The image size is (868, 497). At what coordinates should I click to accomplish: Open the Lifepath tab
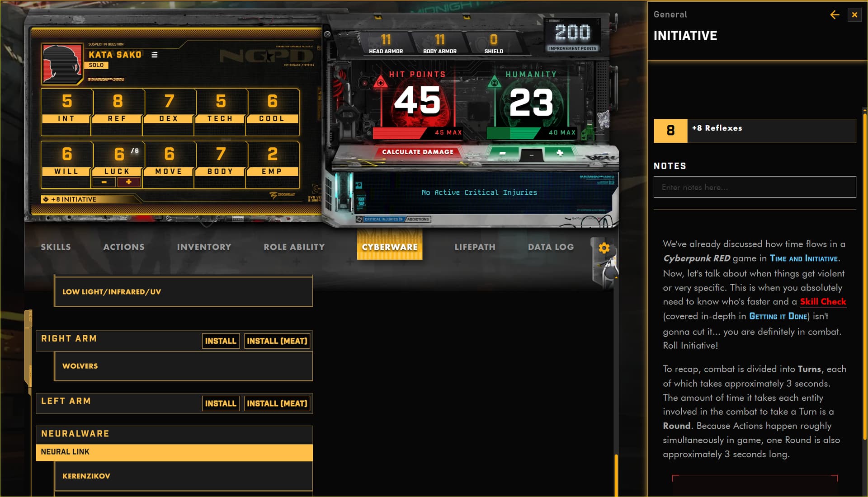click(475, 247)
